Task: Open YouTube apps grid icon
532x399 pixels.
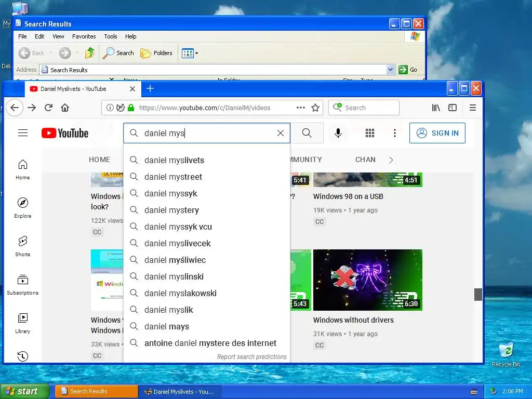Action: [370, 133]
